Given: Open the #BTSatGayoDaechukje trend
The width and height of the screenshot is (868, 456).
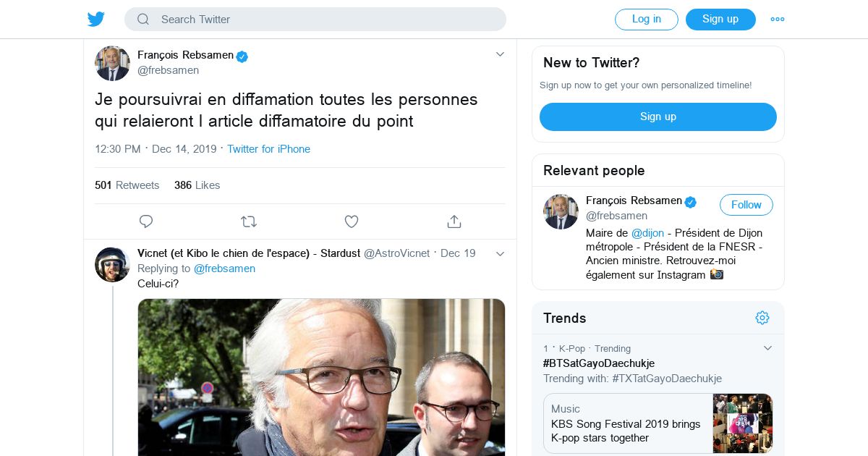Looking at the screenshot, I should [598, 363].
